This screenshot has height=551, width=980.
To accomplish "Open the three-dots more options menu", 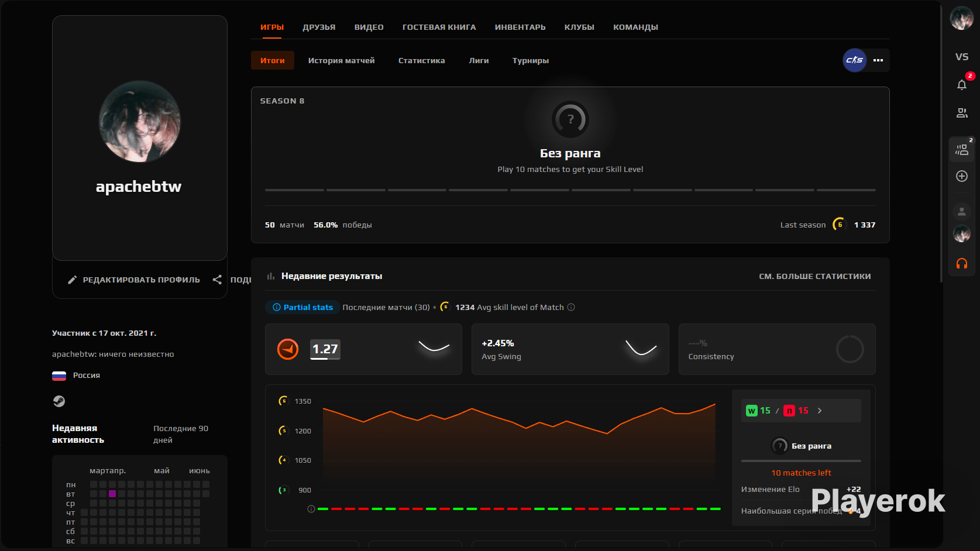I will pos(878,60).
